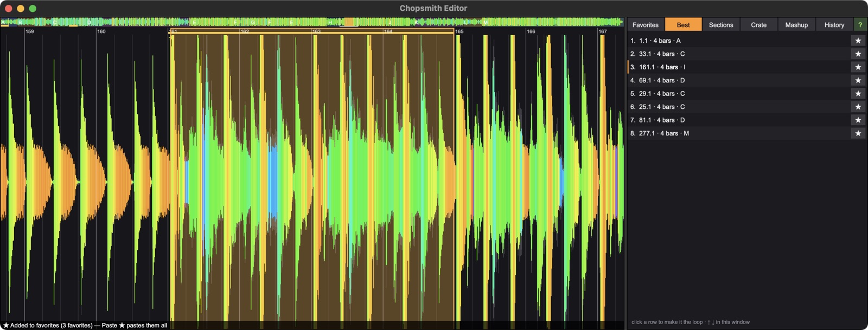Viewport: 868px width, 330px height.
Task: Jump to bar 166 ruler marker
Action: coord(531,31)
